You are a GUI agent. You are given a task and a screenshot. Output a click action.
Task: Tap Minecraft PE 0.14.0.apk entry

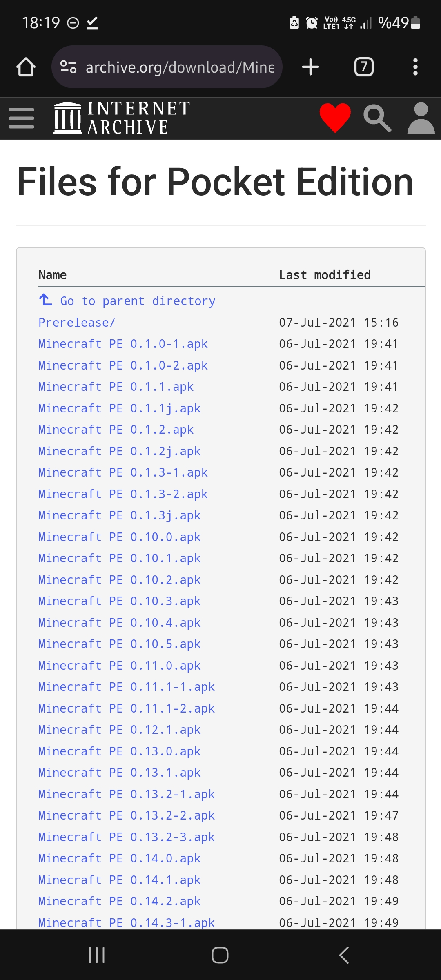pyautogui.click(x=119, y=858)
